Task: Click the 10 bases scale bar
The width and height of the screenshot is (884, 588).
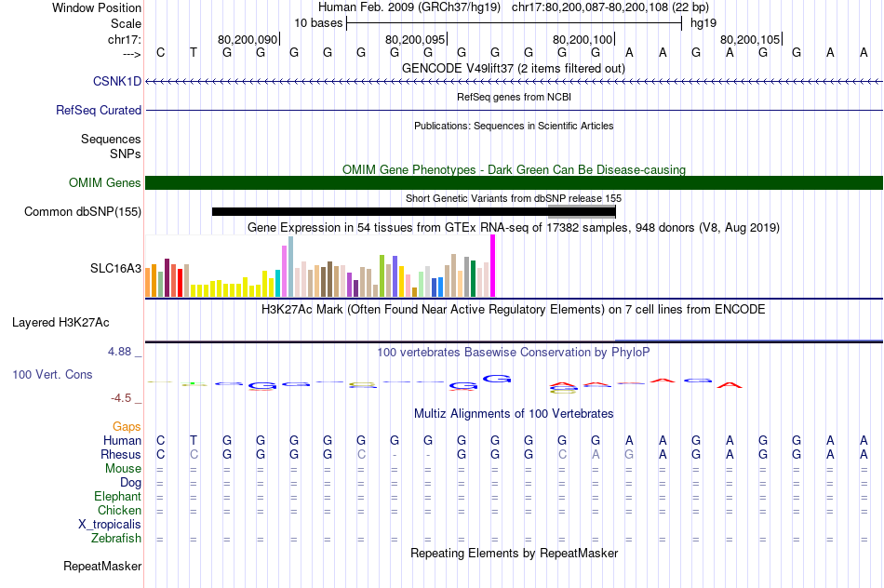Action: tap(515, 23)
